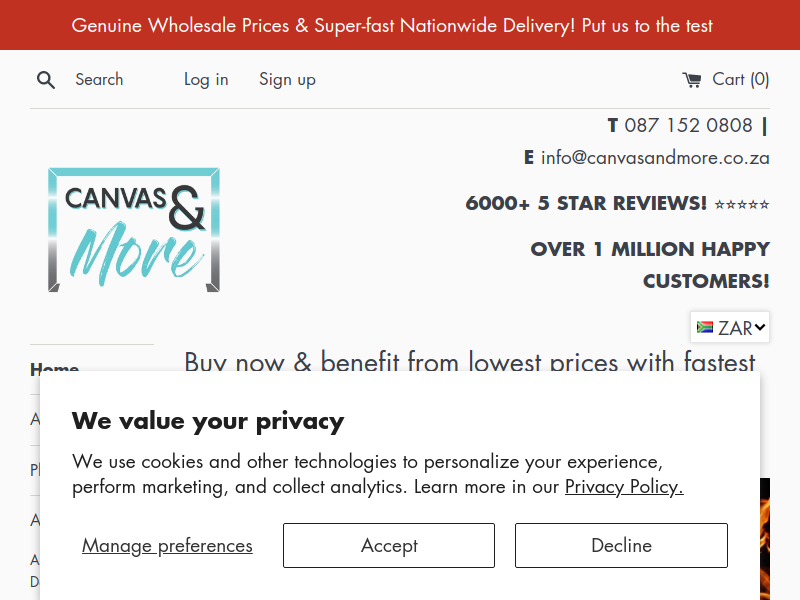The width and height of the screenshot is (800, 600).
Task: Click the five star rating icons
Action: [x=742, y=205]
